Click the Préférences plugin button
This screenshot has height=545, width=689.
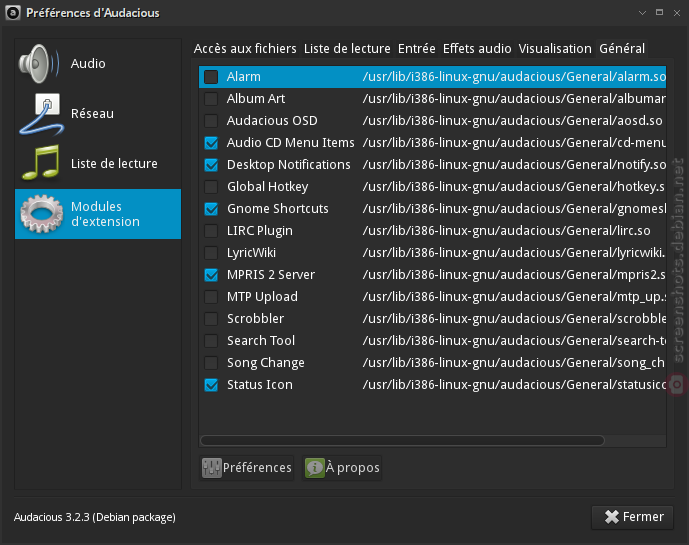click(x=247, y=468)
